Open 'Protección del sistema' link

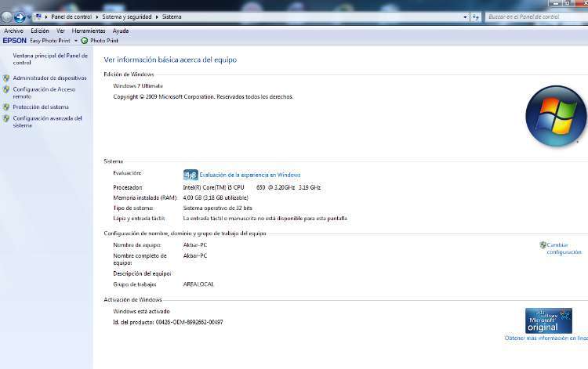(41, 107)
